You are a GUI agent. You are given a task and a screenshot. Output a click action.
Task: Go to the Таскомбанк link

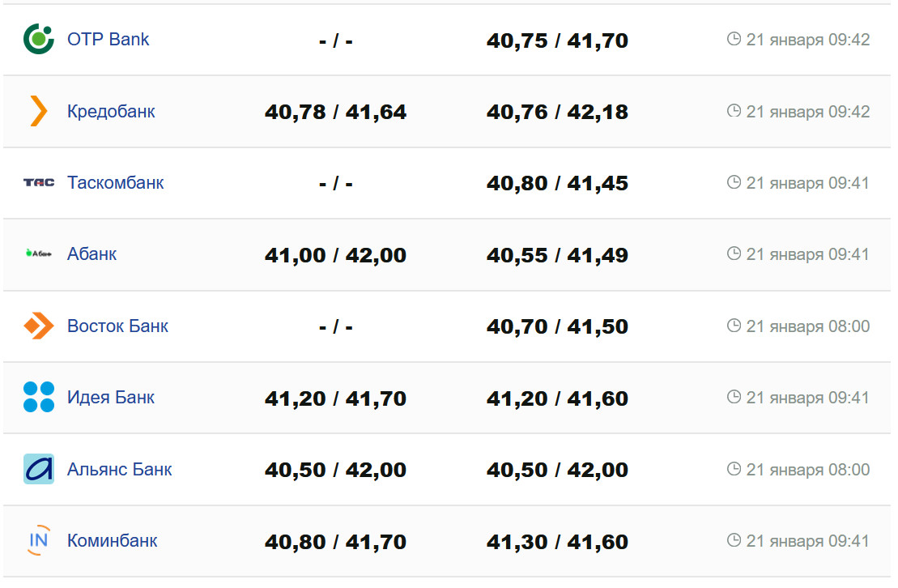tap(115, 183)
